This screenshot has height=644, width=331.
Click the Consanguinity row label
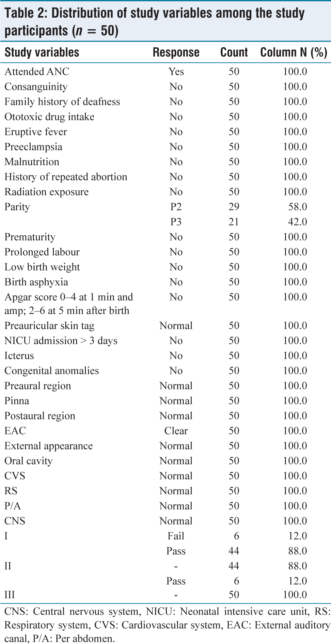(x=36, y=87)
